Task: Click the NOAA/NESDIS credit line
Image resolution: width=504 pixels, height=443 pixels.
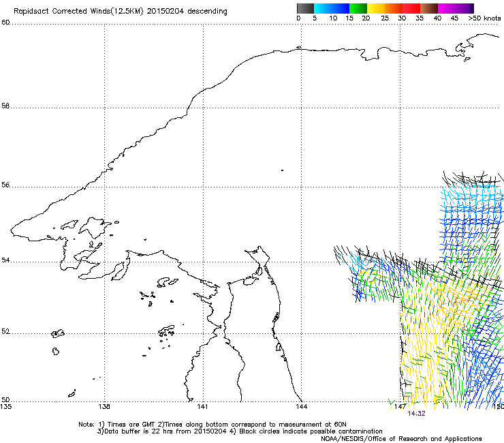Action: (x=401, y=438)
